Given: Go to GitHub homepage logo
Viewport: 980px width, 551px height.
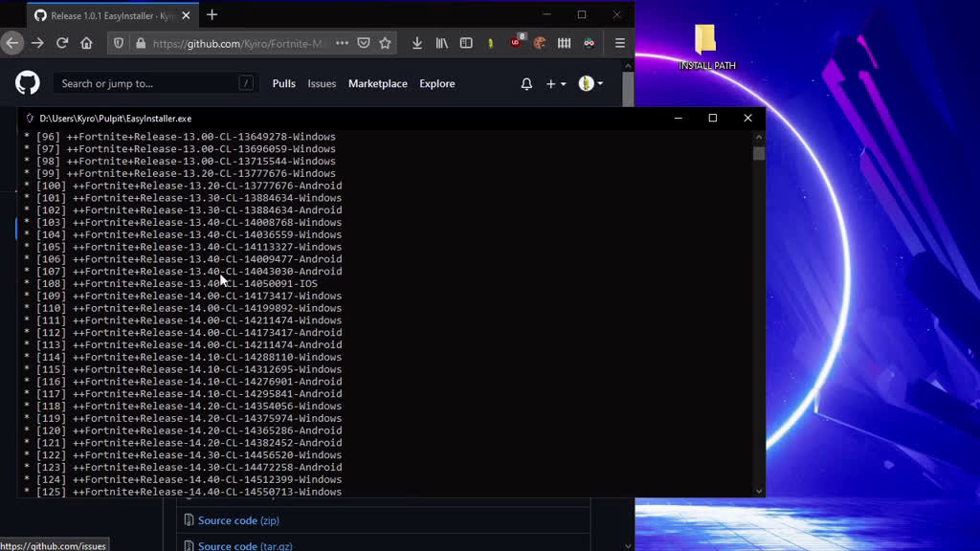Looking at the screenshot, I should pos(28,83).
